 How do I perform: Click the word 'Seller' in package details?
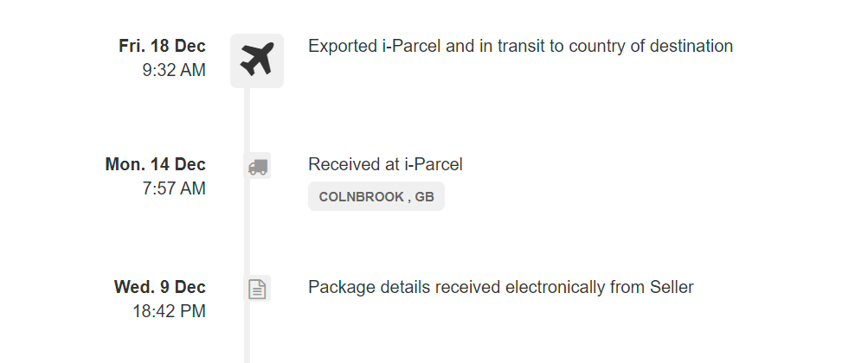pos(672,287)
